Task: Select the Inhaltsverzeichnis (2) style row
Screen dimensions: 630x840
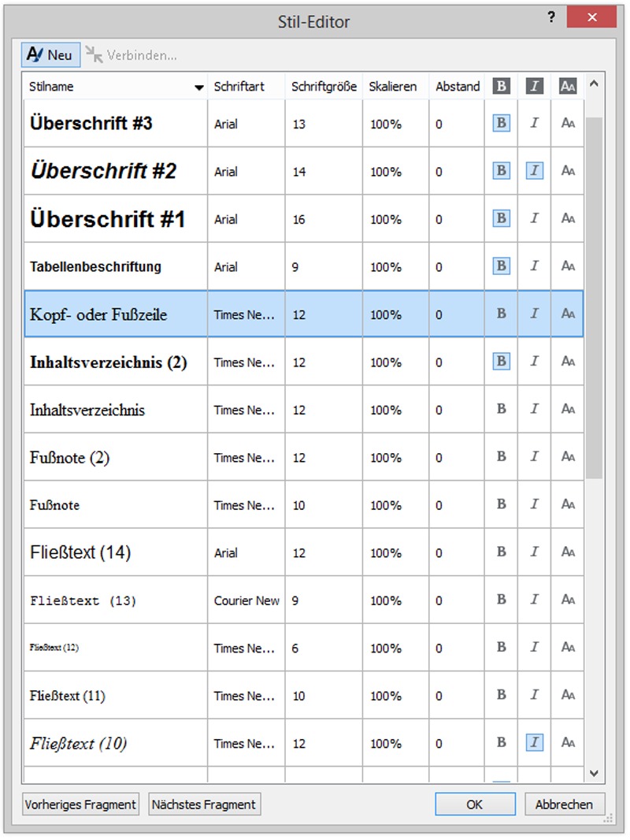Action: pos(109,362)
